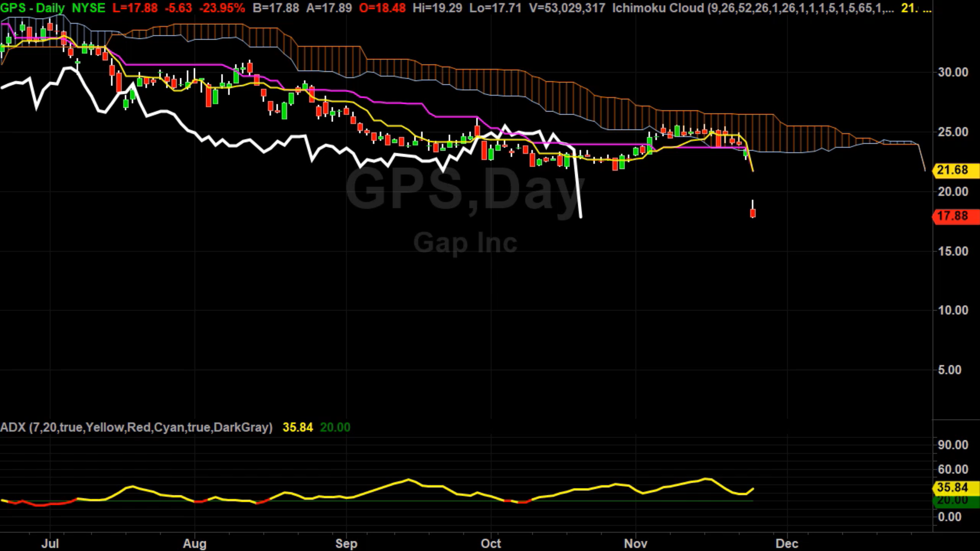Click the high value Hi=19.29

[437, 8]
